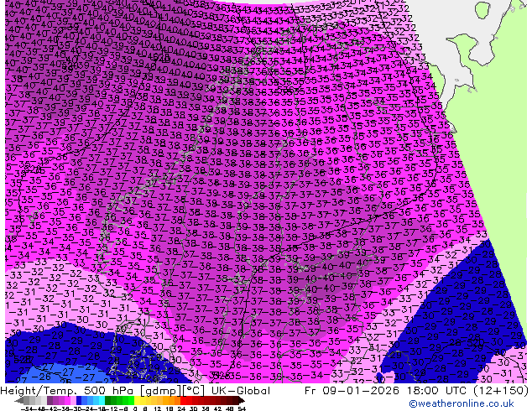
Task: Click the right arrow end of color scale
Action: coord(242,400)
